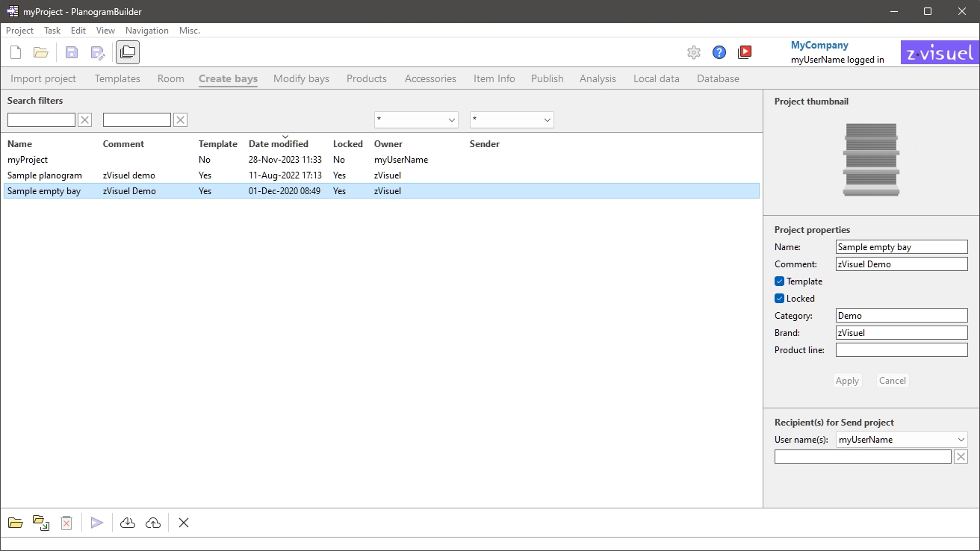Click the Comment field containing zVisuel Demo
This screenshot has height=551, width=980.
click(x=902, y=264)
